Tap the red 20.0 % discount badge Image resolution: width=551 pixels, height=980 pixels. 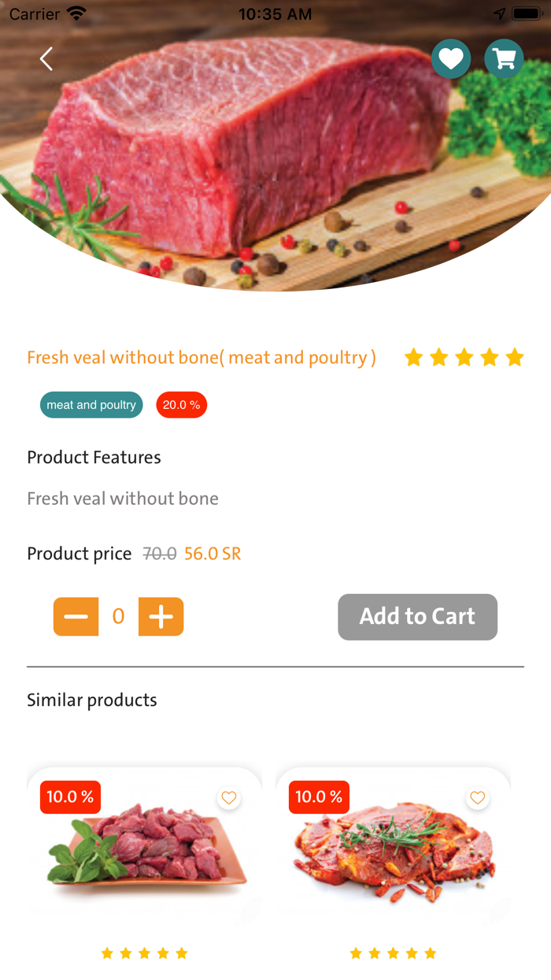coord(181,405)
